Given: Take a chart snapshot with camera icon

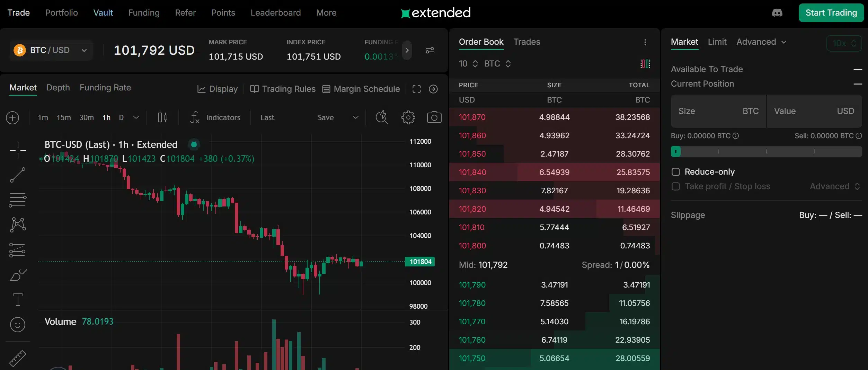Looking at the screenshot, I should tap(434, 117).
